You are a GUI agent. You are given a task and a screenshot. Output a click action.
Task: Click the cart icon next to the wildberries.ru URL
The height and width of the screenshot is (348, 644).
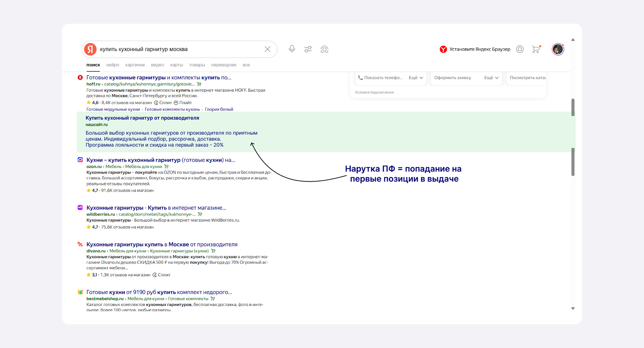200,214
